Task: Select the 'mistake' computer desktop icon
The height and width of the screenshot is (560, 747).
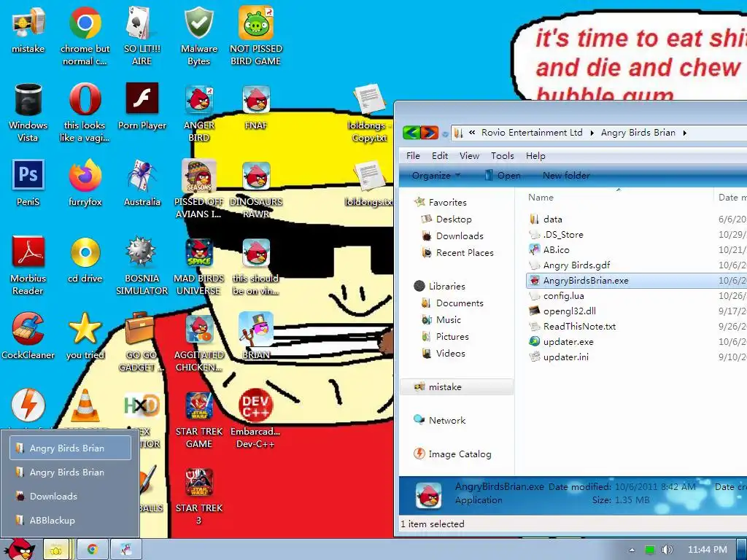Action: click(28, 30)
